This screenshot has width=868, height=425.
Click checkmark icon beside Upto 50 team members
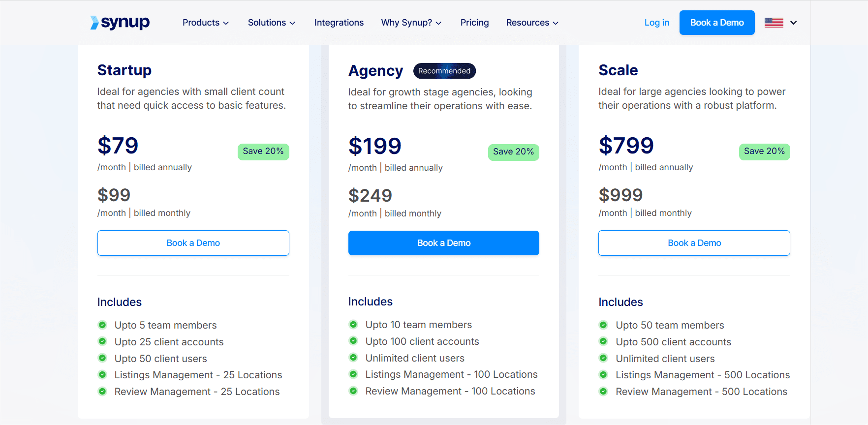click(x=603, y=325)
